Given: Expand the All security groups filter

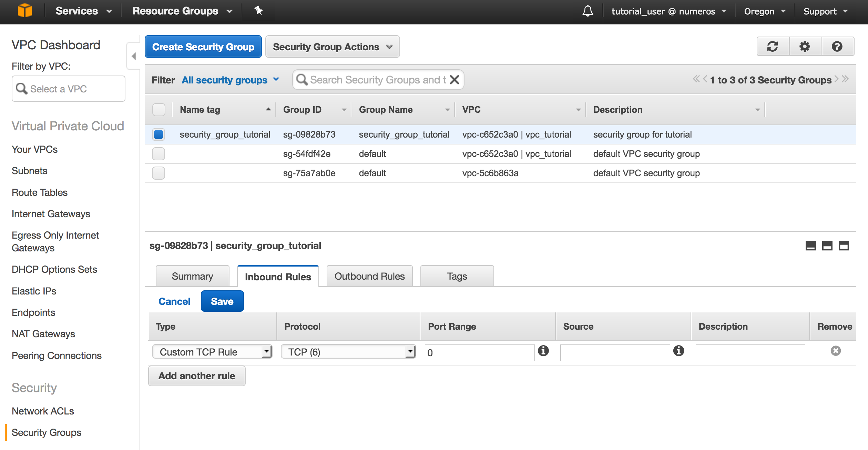Looking at the screenshot, I should pos(230,80).
